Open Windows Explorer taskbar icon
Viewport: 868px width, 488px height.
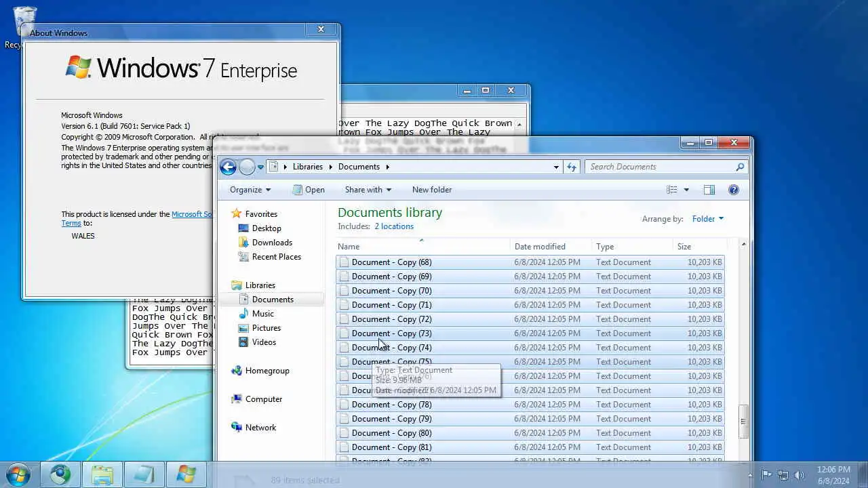click(x=102, y=474)
